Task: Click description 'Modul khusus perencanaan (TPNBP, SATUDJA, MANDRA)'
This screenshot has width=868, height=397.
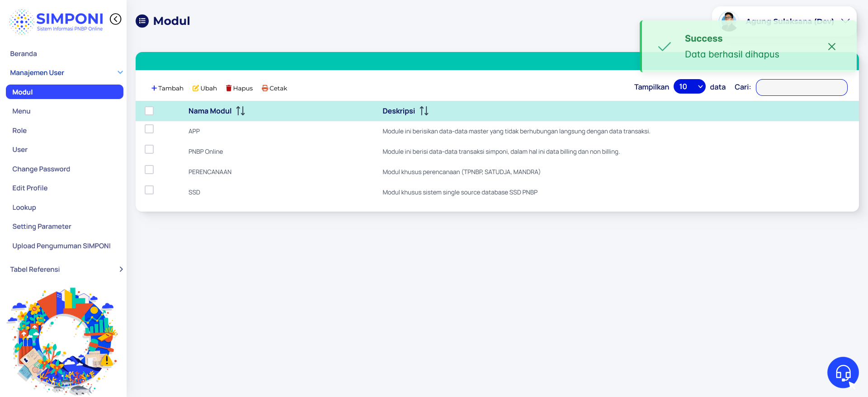Action: 462,172
